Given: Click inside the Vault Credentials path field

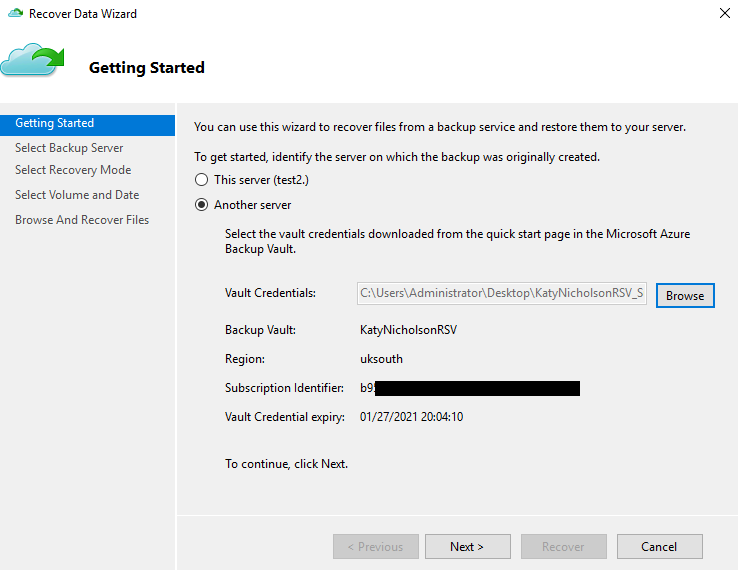Looking at the screenshot, I should click(x=502, y=294).
